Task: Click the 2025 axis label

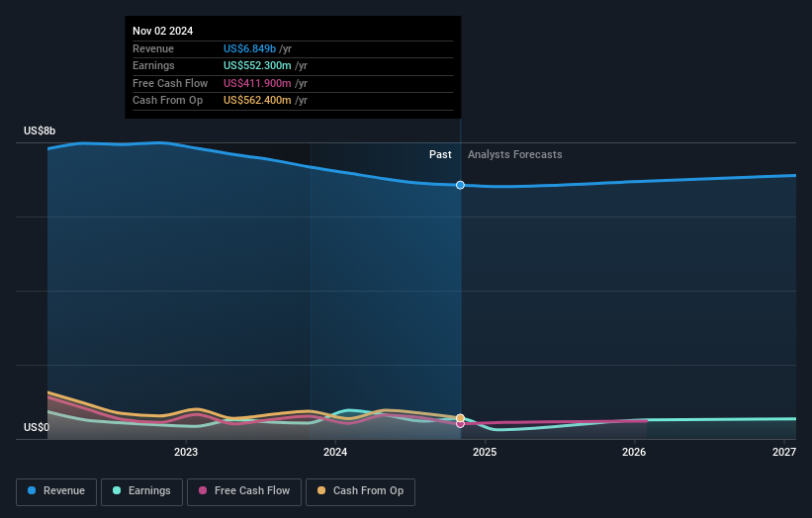Action: pos(485,453)
